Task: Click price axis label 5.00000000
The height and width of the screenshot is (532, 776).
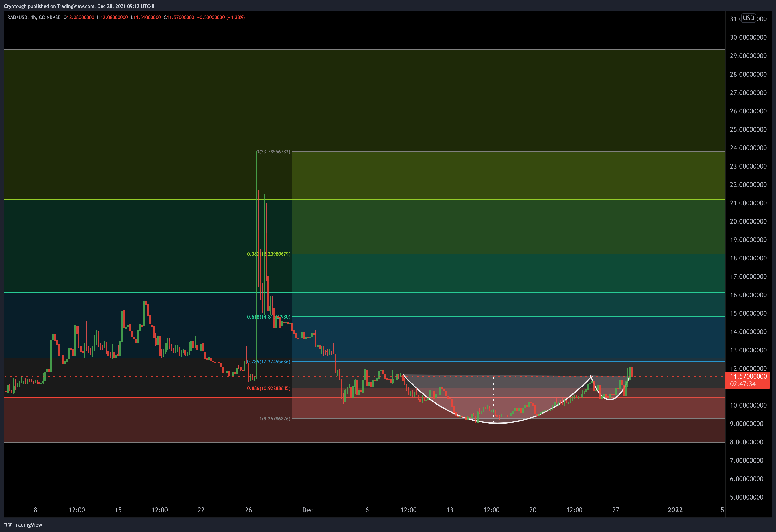Action: click(x=747, y=497)
